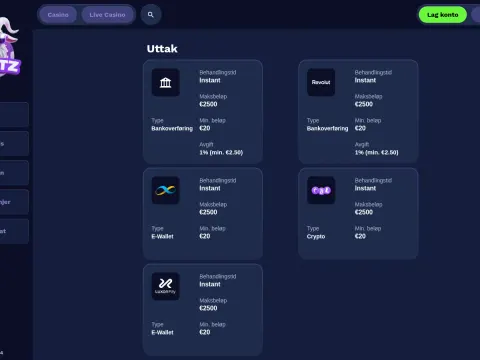
Task: Click €20 in the LuxonPay card
Action: (205, 332)
